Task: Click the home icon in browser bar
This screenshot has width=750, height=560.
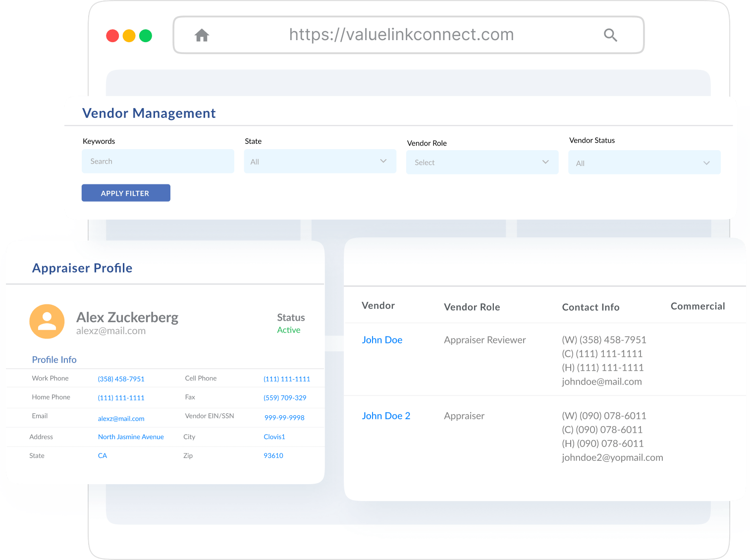Action: point(202,35)
